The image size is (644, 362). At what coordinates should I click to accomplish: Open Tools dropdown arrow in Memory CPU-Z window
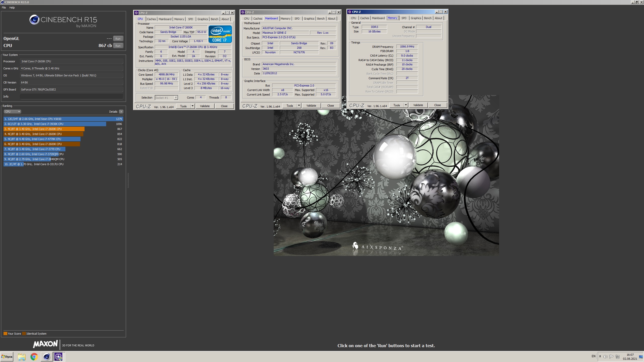pos(406,105)
